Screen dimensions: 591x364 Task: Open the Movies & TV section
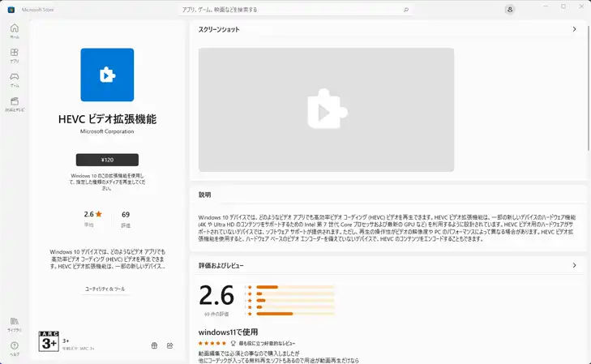coord(15,105)
